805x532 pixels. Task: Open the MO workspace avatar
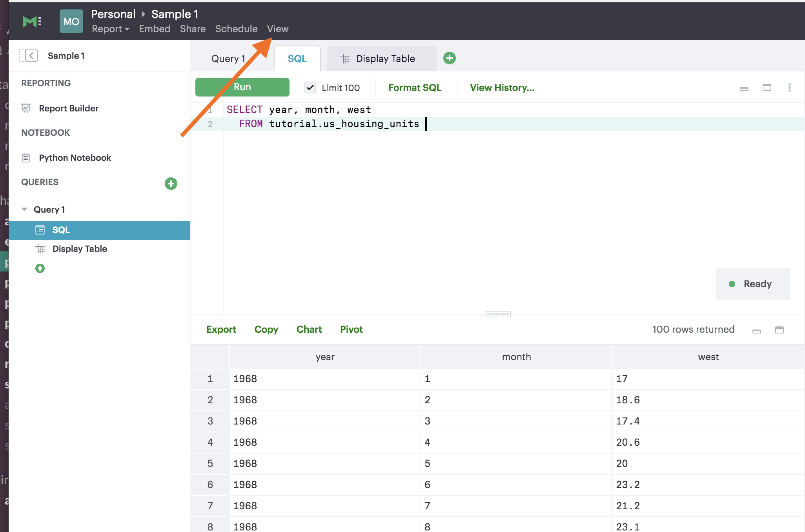[x=71, y=21]
